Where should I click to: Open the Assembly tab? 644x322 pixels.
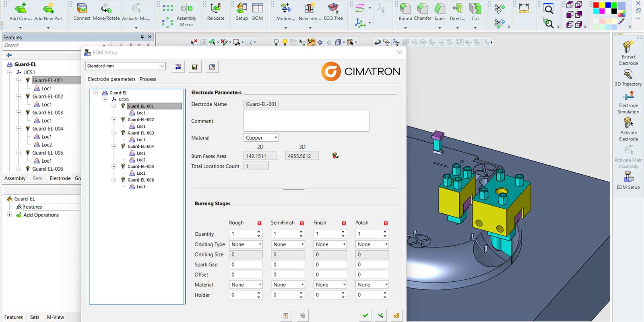(15, 178)
